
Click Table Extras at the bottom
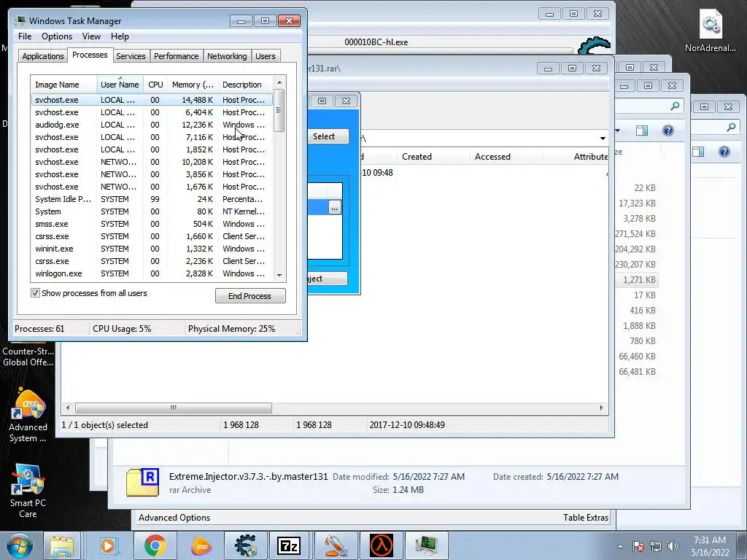tap(586, 517)
